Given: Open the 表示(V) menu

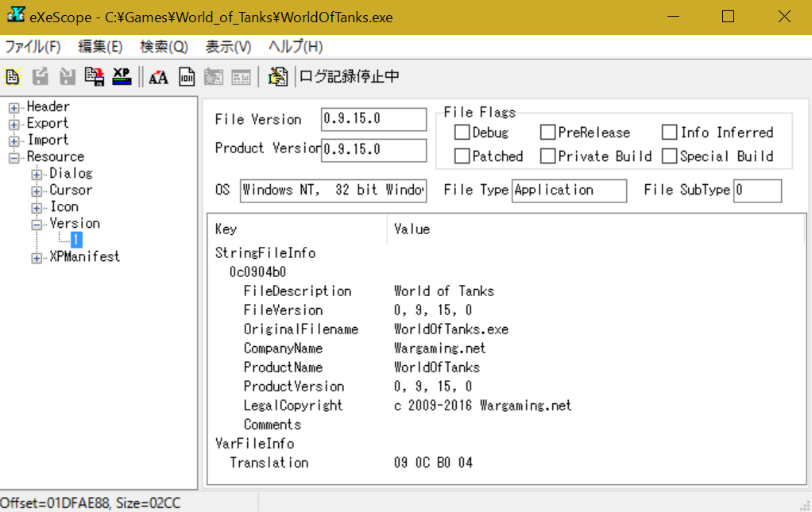Looking at the screenshot, I should click(228, 47).
